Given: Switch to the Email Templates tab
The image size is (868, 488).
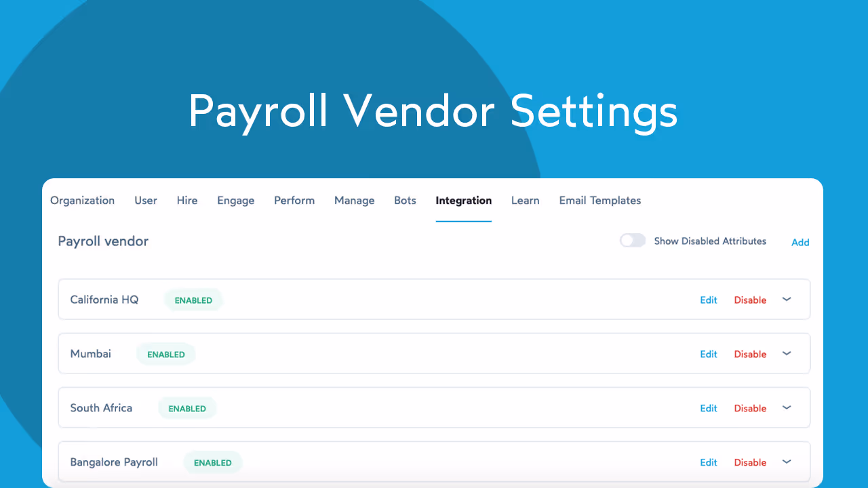Looking at the screenshot, I should pyautogui.click(x=599, y=201).
